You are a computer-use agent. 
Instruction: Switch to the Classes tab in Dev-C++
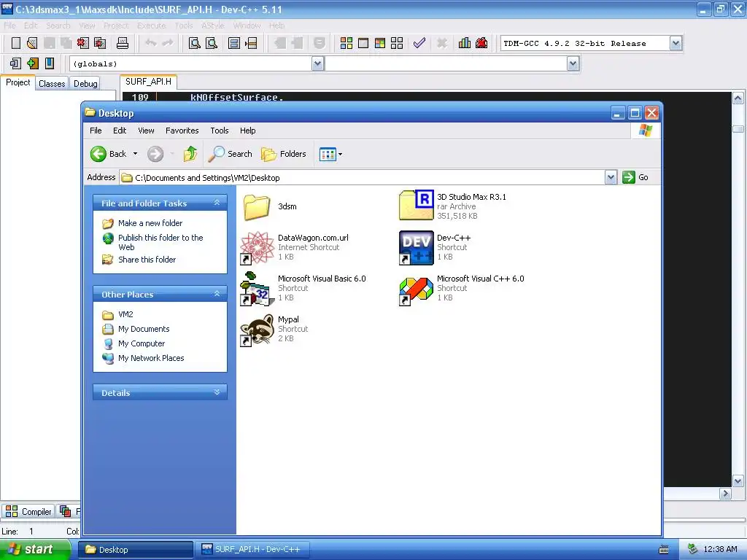52,83
